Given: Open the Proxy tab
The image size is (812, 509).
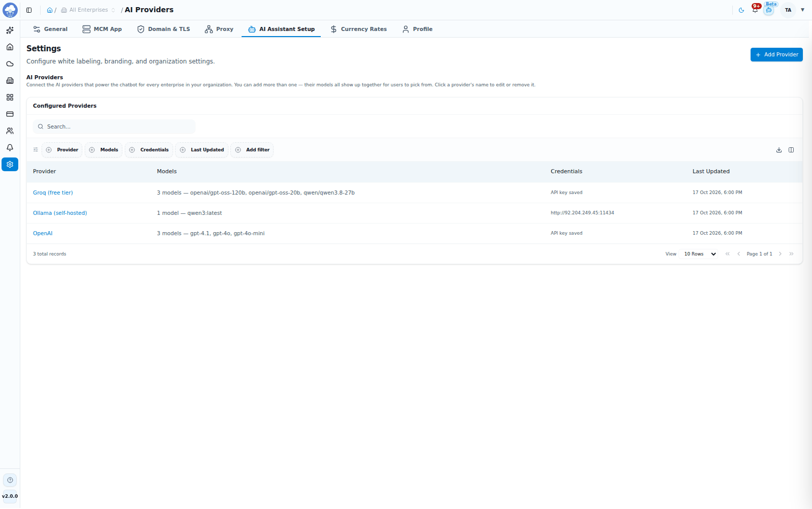Looking at the screenshot, I should pyautogui.click(x=219, y=29).
